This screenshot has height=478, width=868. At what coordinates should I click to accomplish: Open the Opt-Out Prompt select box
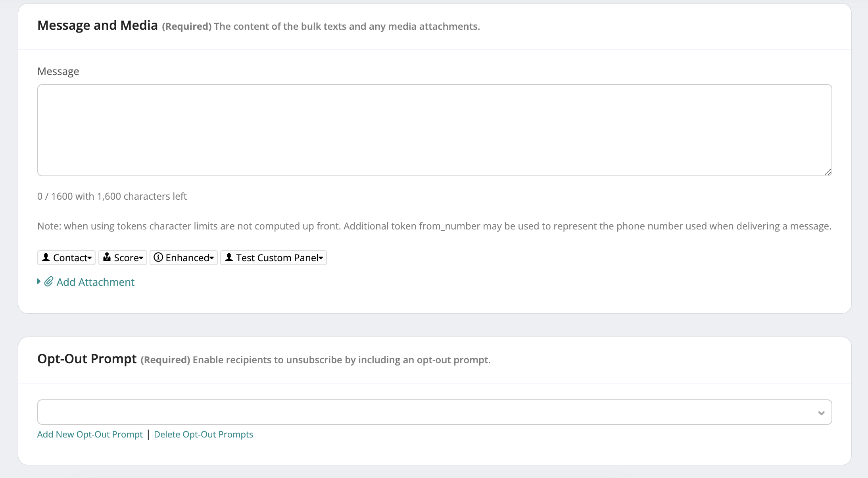434,412
